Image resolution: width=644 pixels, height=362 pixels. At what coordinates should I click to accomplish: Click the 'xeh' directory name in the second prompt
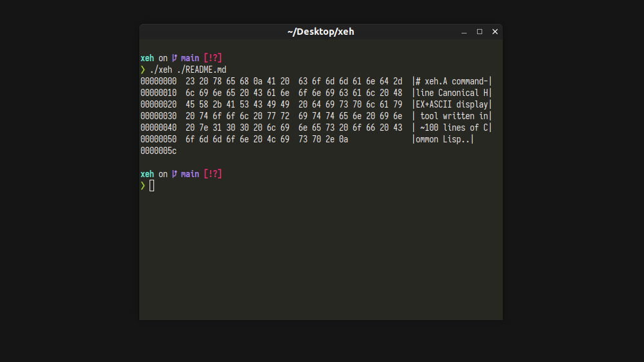tap(147, 174)
